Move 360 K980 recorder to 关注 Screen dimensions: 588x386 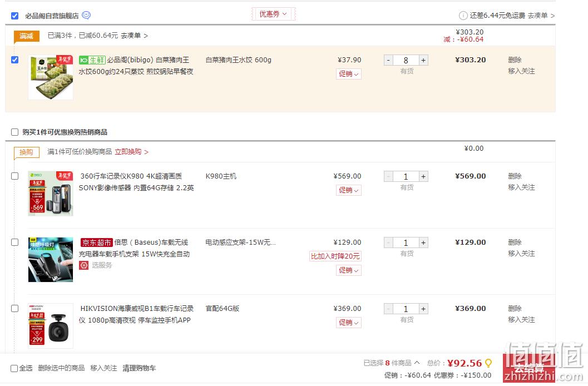pyautogui.click(x=521, y=187)
